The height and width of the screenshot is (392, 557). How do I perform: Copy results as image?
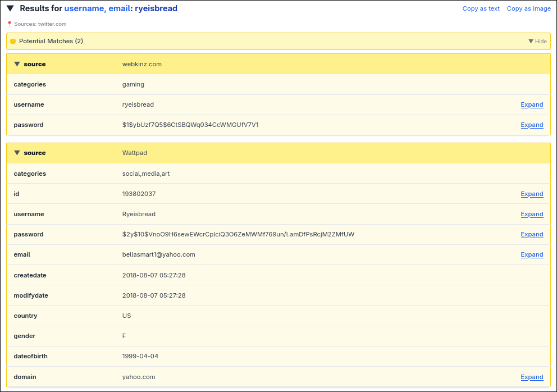coord(528,8)
